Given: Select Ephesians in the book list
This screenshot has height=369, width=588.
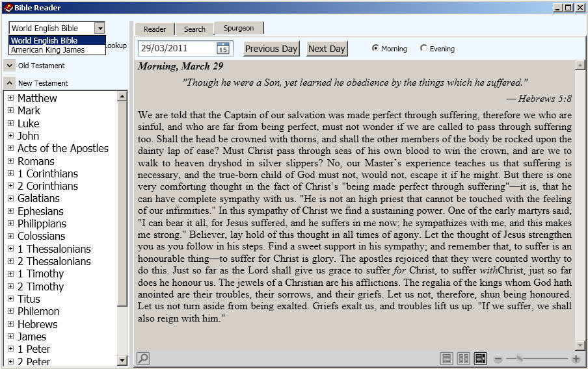Looking at the screenshot, I should (x=40, y=211).
